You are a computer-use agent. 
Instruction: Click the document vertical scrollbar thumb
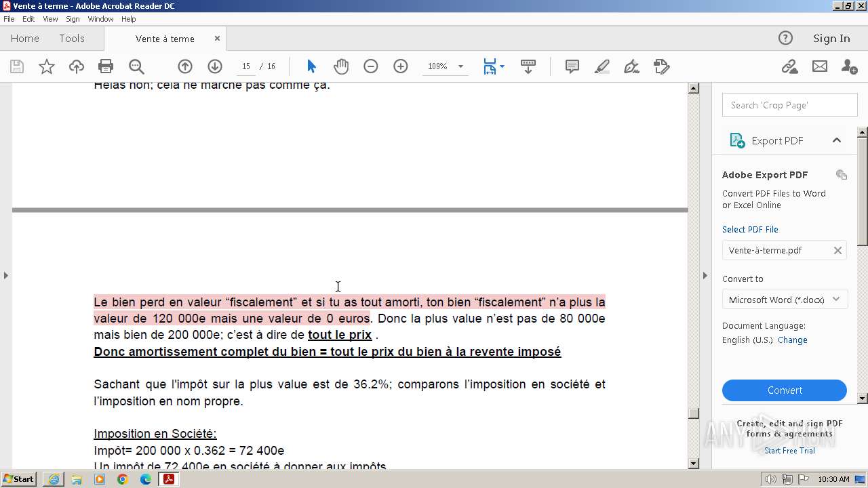693,413
